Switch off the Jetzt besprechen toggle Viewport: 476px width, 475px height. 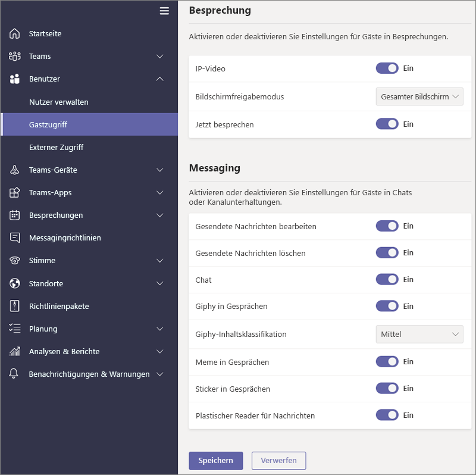pos(387,124)
